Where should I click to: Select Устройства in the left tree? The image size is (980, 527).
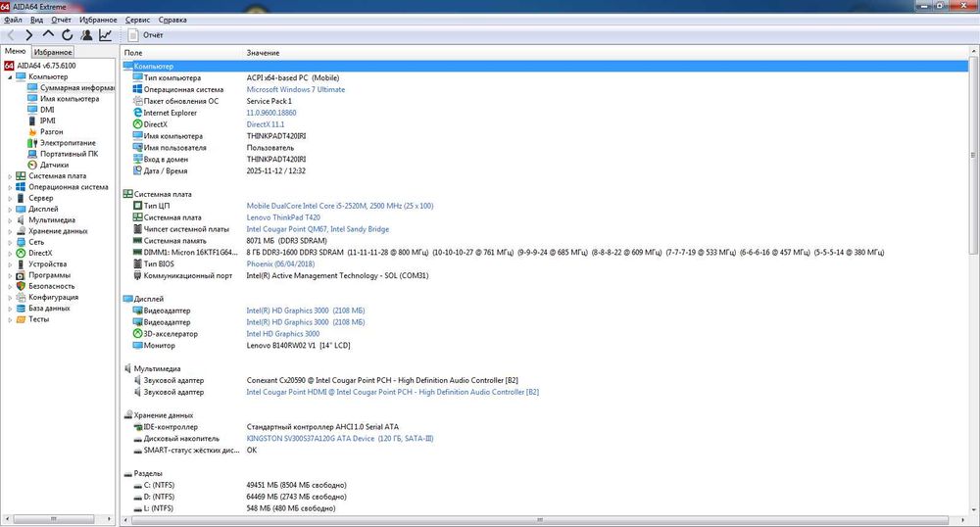pyautogui.click(x=47, y=264)
